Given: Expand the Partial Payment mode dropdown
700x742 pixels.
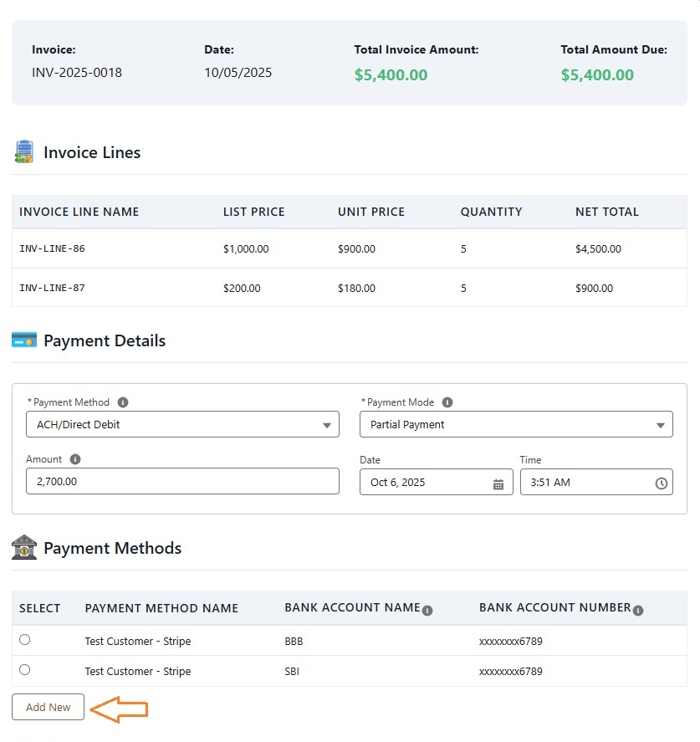Looking at the screenshot, I should tap(516, 424).
